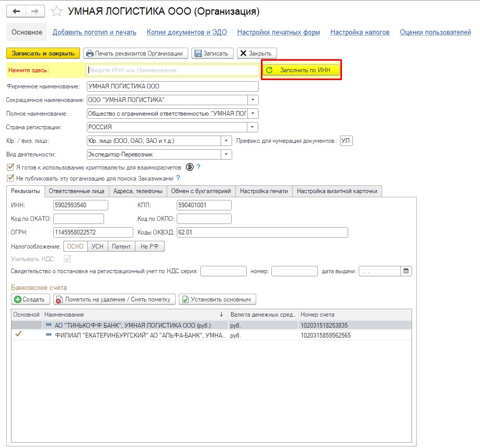The image size is (480, 448).
Task: Click Коды ОКВЭД field with 62.01
Action: point(262,232)
